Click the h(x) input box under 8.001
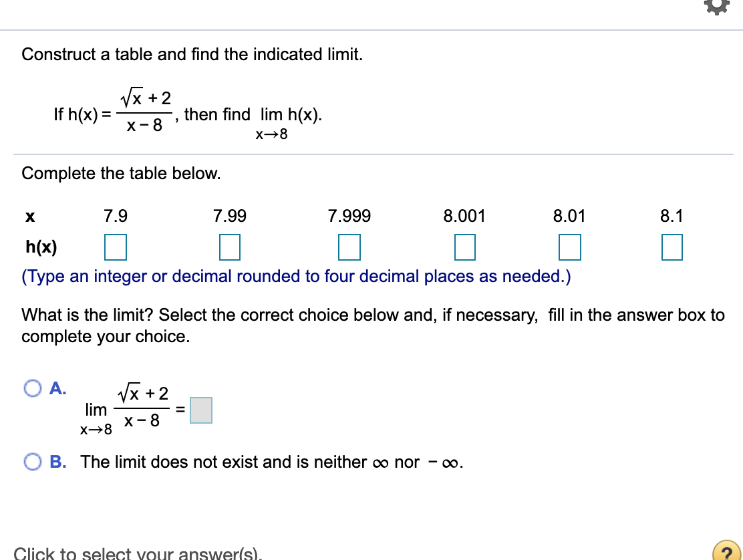This screenshot has width=743, height=560. pyautogui.click(x=465, y=247)
